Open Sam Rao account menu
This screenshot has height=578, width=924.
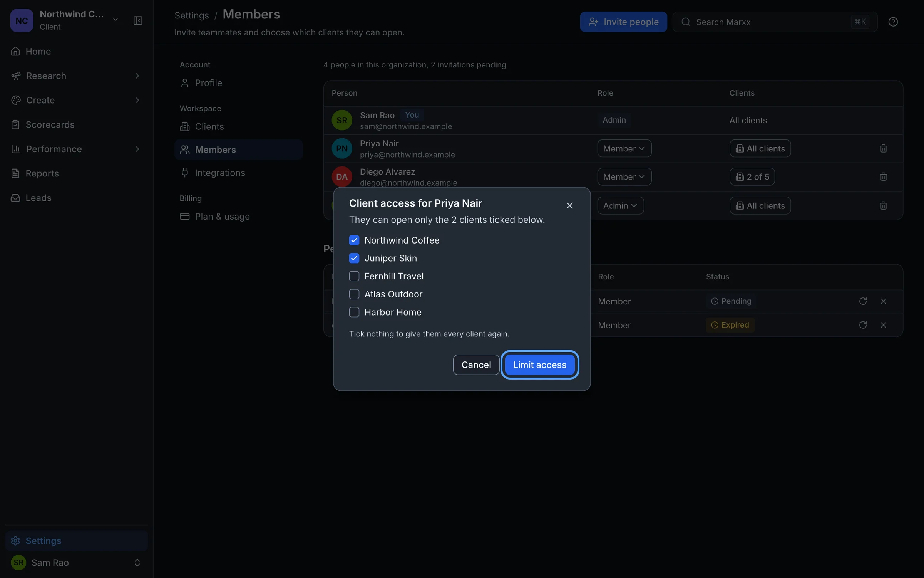[x=77, y=563]
